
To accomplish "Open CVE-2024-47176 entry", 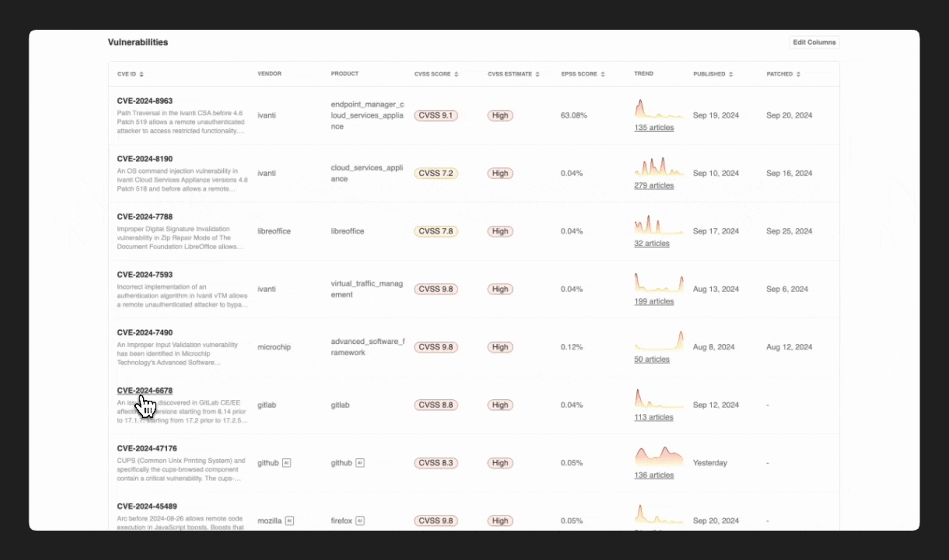I will [x=147, y=448].
